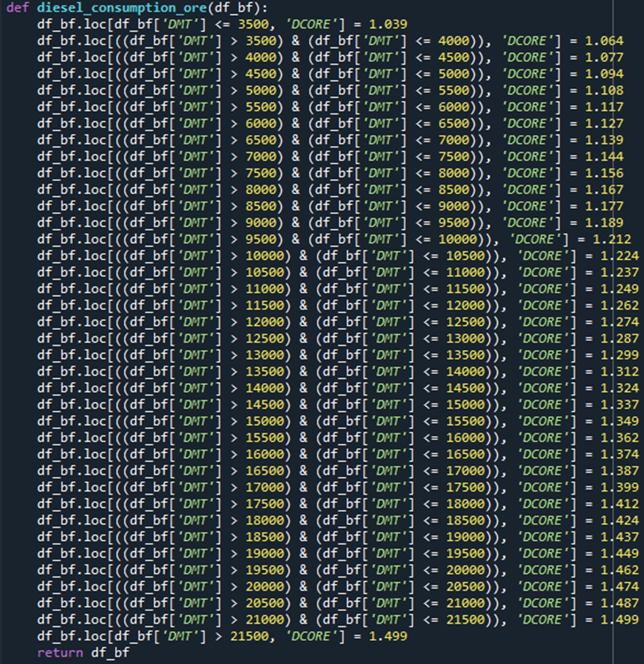Place cursor on value 1.144
Screen dimensions: 644x664
604,157
